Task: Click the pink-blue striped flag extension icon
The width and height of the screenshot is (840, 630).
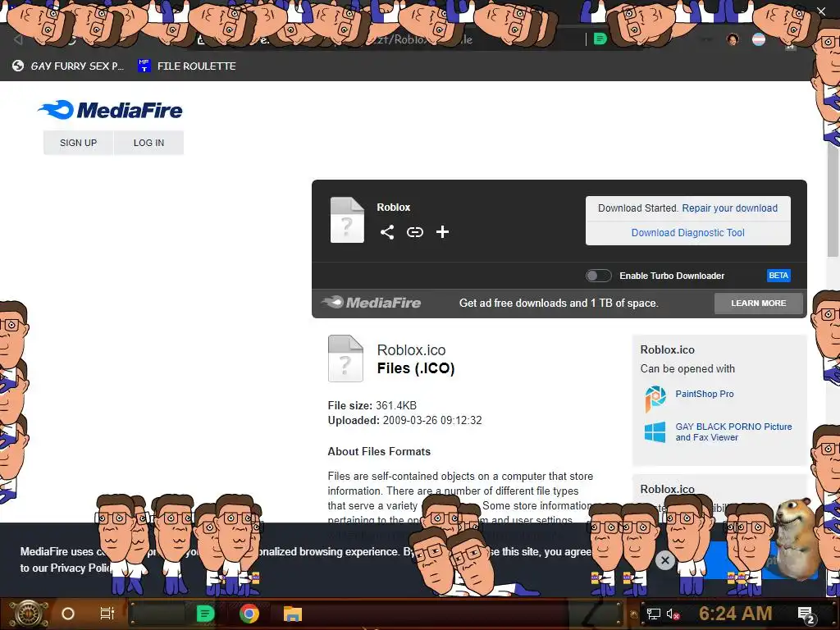Action: coord(759,39)
